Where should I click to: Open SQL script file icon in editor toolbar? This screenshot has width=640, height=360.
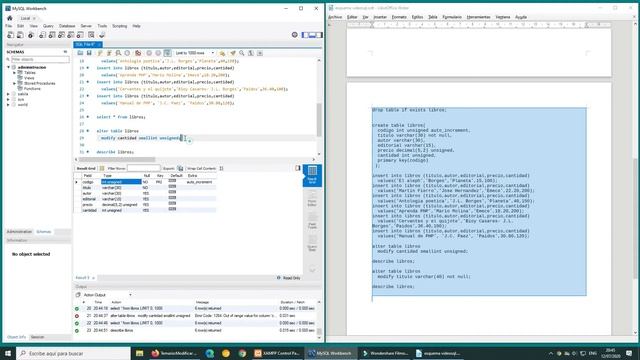(80, 53)
